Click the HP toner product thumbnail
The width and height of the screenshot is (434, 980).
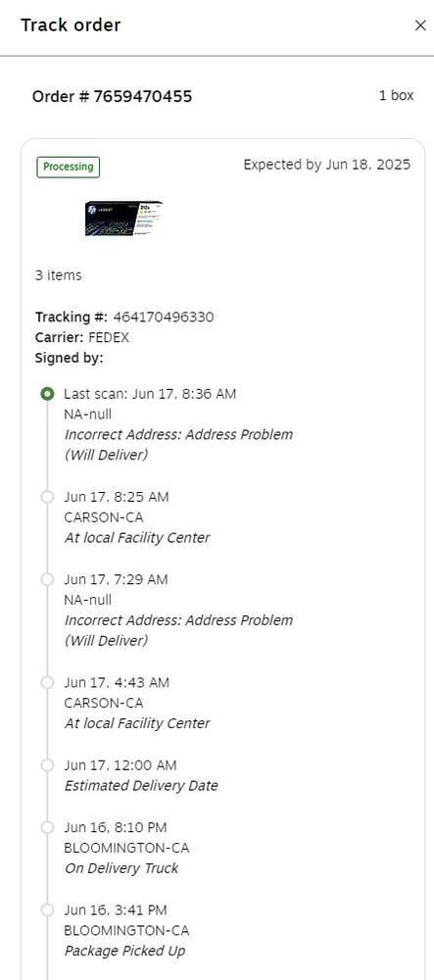(123, 219)
